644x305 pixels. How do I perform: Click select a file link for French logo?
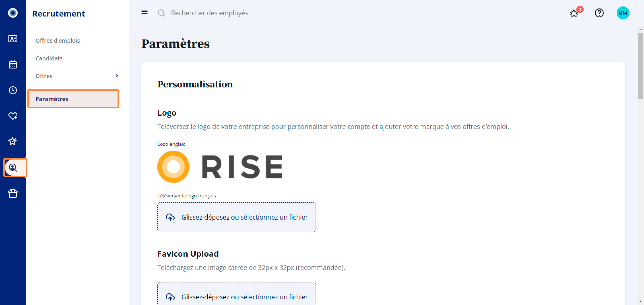(274, 217)
